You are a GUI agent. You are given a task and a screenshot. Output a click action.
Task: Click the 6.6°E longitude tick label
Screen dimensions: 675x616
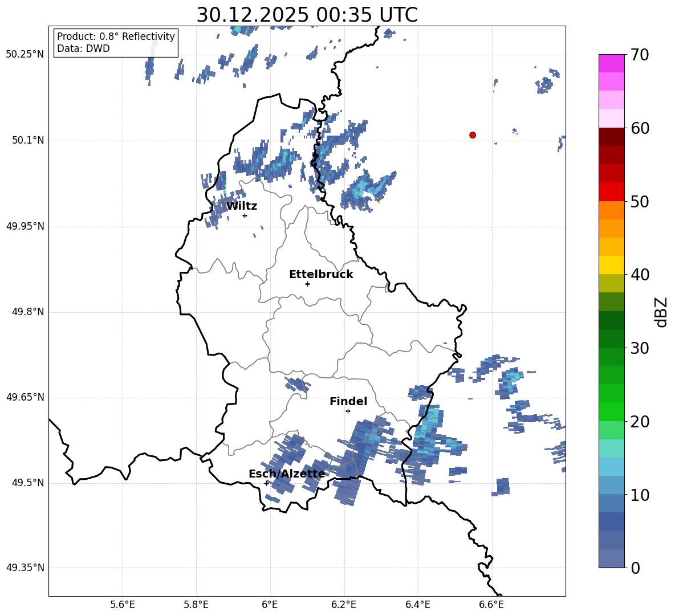[491, 605]
